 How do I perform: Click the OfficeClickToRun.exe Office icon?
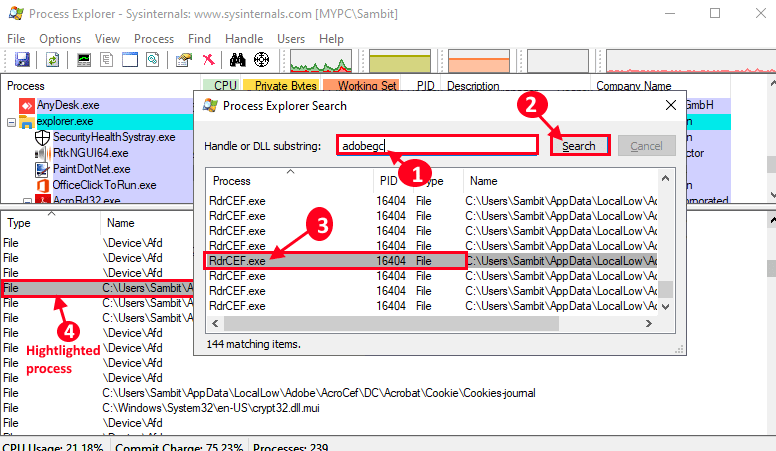43,186
